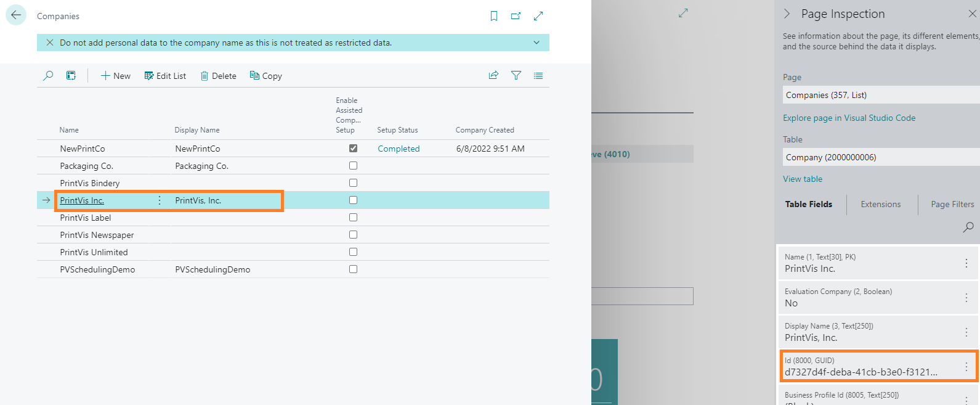
Task: Click the New button in toolbar
Action: click(116, 76)
